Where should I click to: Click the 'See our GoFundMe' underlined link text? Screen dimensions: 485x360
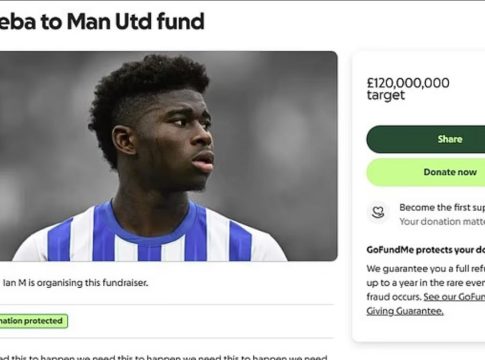(454, 296)
